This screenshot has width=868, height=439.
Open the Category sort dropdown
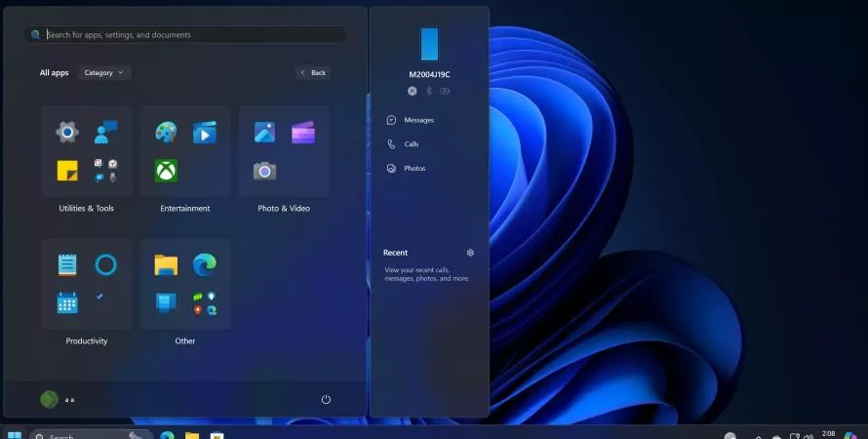[x=104, y=72]
